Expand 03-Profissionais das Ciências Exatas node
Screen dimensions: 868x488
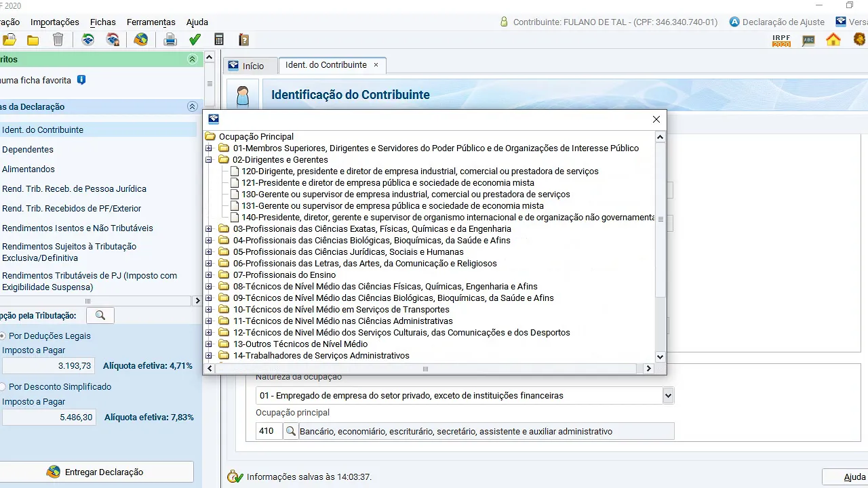click(x=209, y=229)
